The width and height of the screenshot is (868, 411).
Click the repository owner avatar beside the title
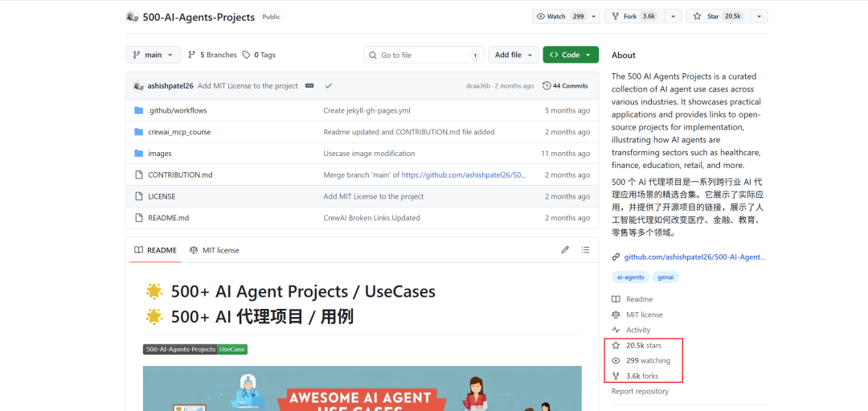click(132, 17)
